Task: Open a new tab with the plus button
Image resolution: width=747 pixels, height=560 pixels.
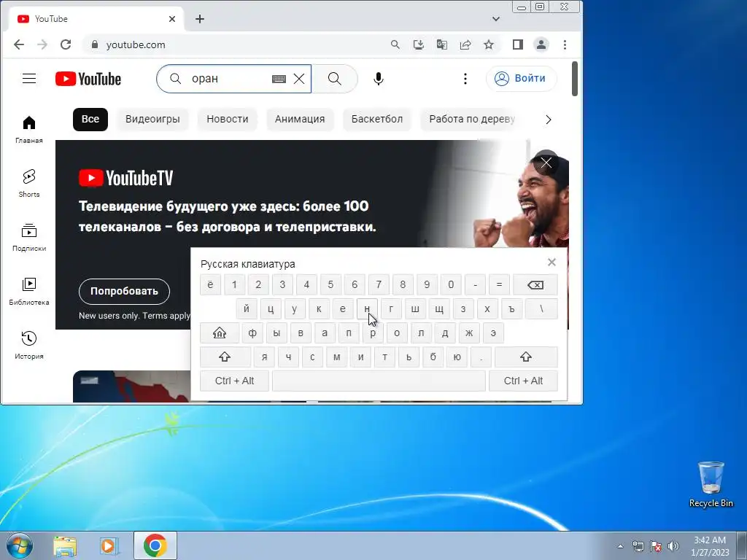Action: point(200,19)
